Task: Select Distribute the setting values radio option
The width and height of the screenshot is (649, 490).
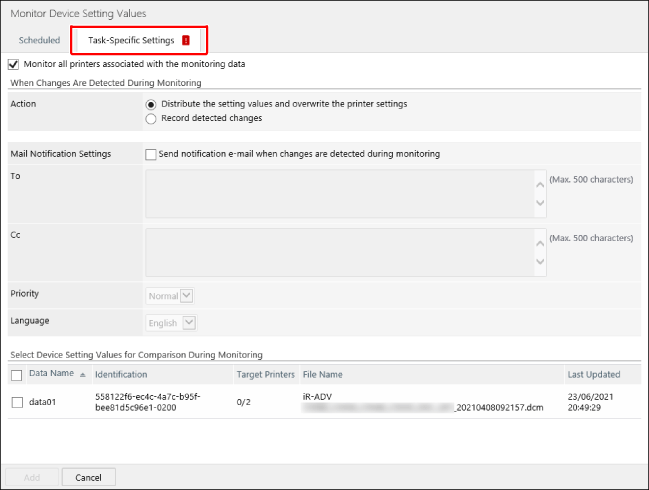Action: 151,104
